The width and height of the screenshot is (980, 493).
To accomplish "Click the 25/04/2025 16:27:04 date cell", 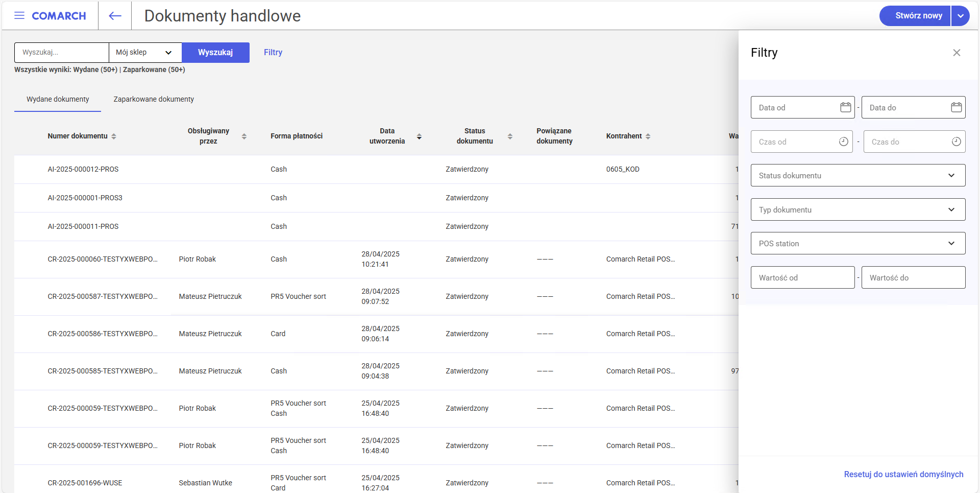I will point(380,483).
